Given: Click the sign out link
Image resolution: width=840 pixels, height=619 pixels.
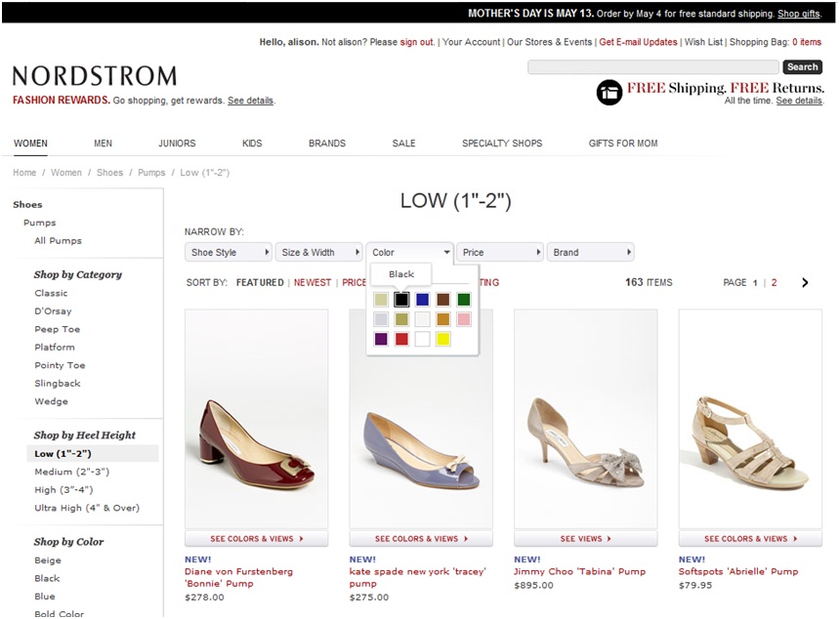Looking at the screenshot, I should [417, 42].
